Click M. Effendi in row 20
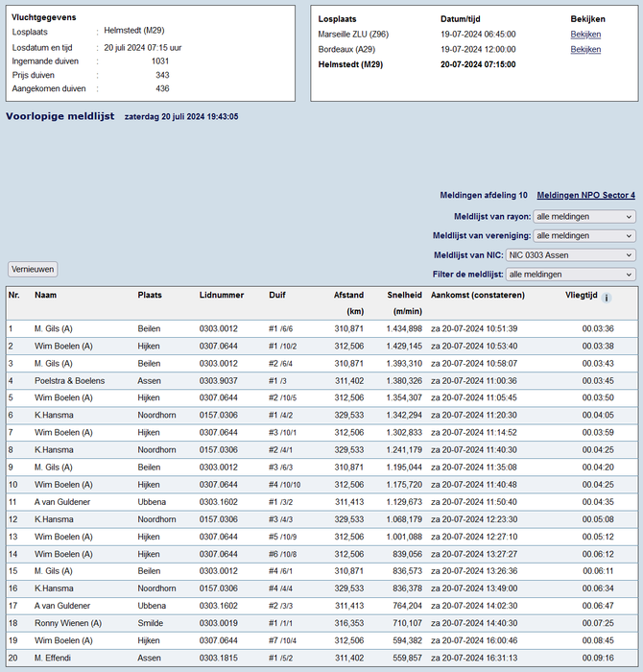This screenshot has height=672, width=643. [53, 658]
